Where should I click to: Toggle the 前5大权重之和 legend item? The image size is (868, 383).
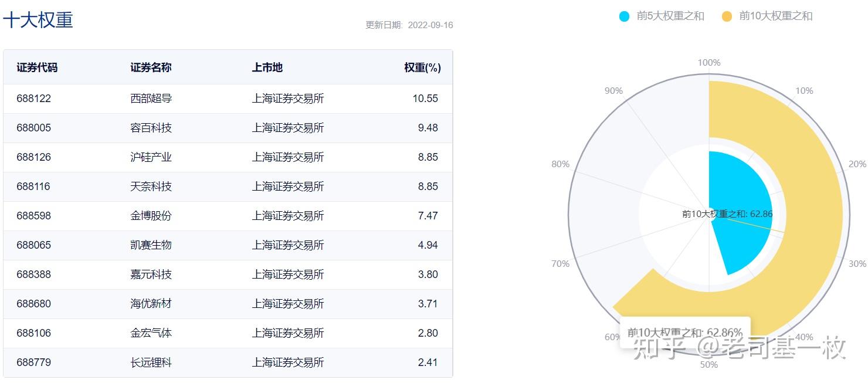tap(662, 16)
